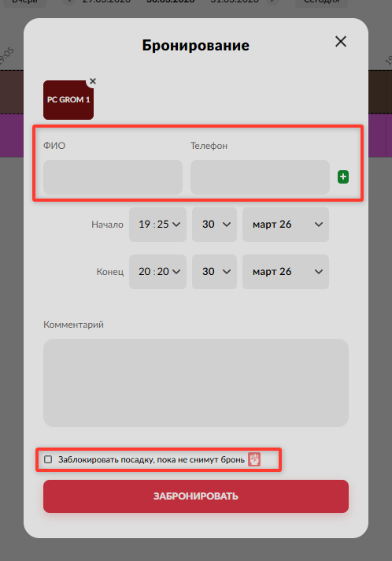Click the Комментарий text area
This screenshot has height=561, width=392.
(196, 383)
